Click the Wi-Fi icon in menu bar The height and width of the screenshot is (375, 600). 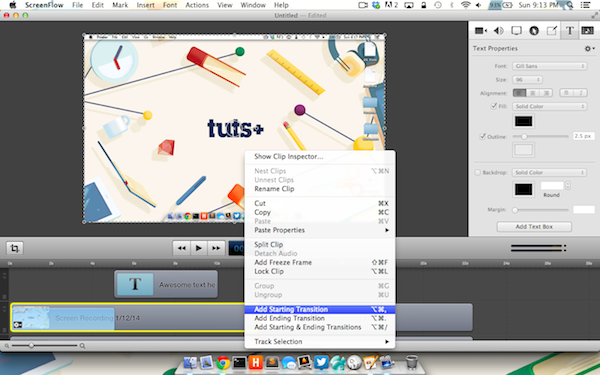pos(465,5)
